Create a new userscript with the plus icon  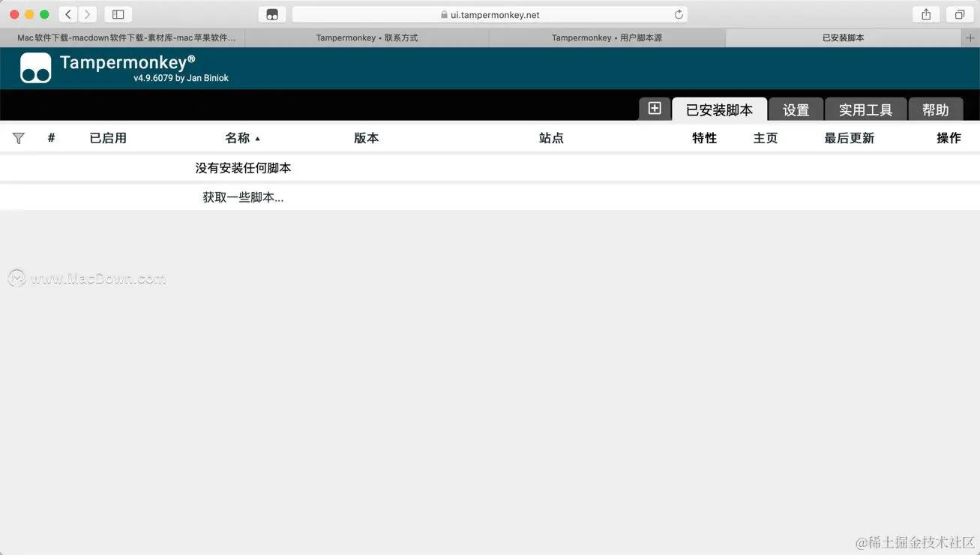pyautogui.click(x=654, y=109)
